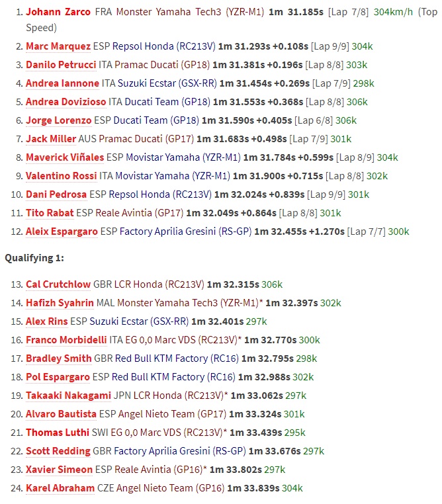The width and height of the screenshot is (442, 504).
Task: Open the Cal Crutchlow link
Action: [58, 284]
